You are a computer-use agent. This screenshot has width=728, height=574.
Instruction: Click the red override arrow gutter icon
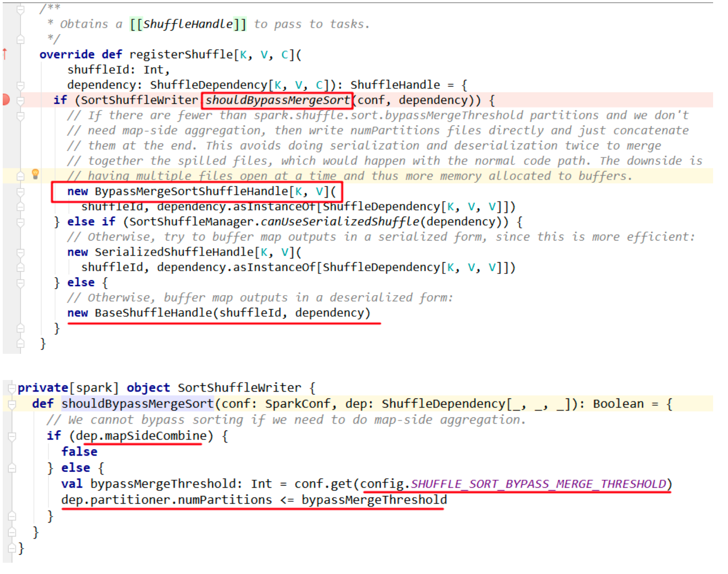(5, 54)
